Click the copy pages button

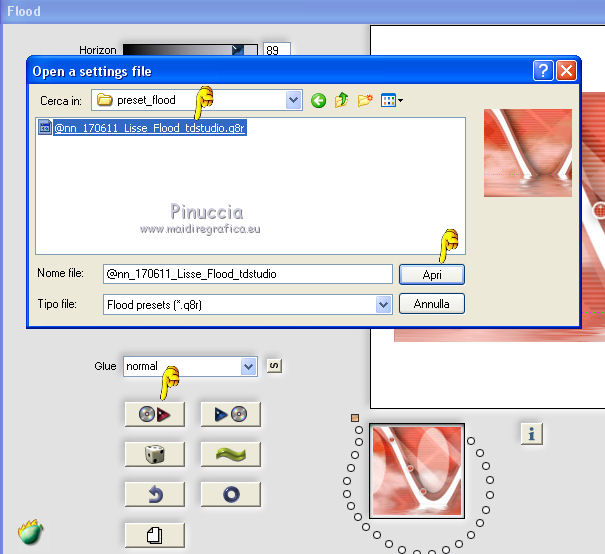pyautogui.click(x=155, y=535)
